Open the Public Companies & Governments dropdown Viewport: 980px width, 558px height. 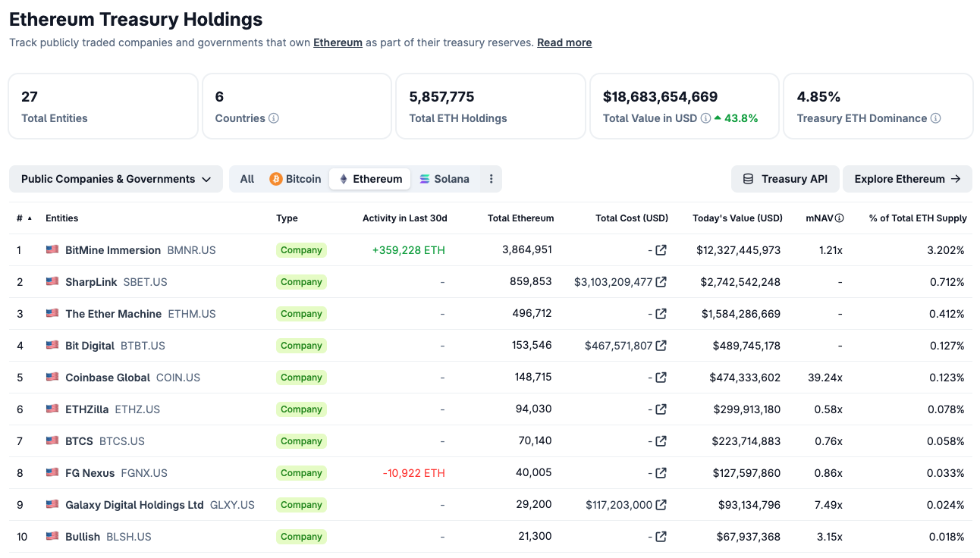tap(115, 179)
